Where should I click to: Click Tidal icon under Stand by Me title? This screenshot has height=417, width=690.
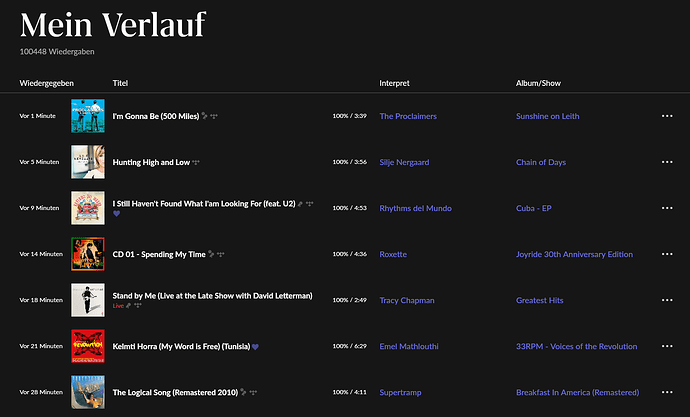(x=138, y=305)
